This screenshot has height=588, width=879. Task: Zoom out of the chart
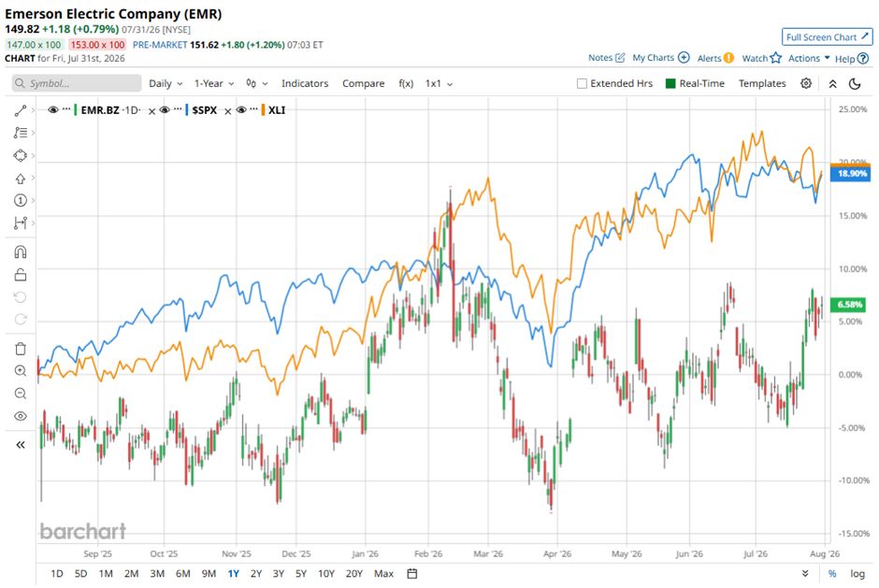tap(21, 394)
